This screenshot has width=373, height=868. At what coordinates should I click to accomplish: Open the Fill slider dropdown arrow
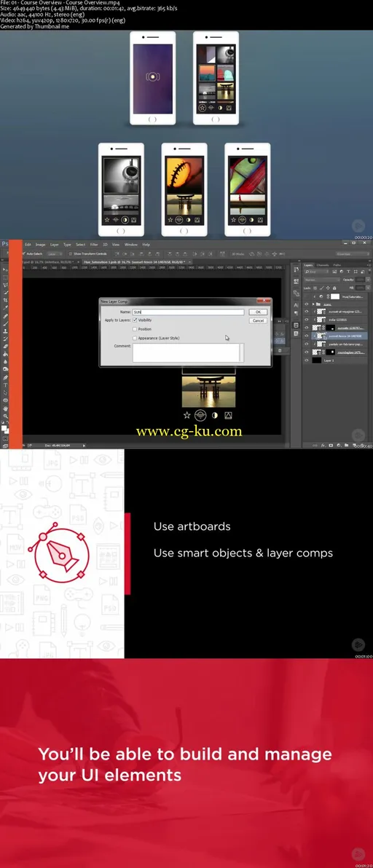click(368, 288)
